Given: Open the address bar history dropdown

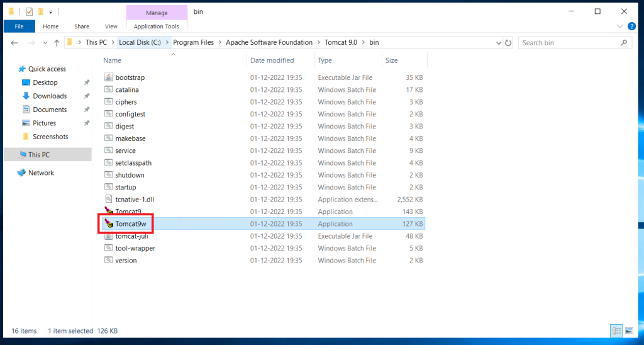Looking at the screenshot, I should coord(499,43).
